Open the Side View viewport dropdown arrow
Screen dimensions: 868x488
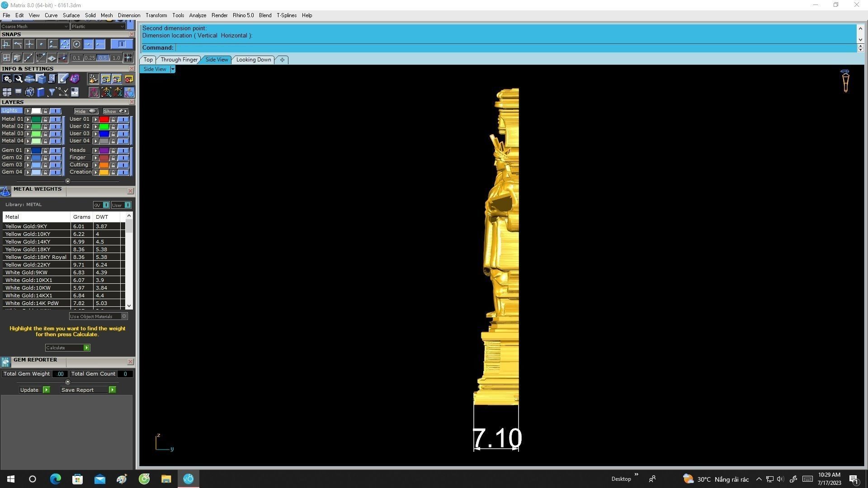[x=172, y=69]
